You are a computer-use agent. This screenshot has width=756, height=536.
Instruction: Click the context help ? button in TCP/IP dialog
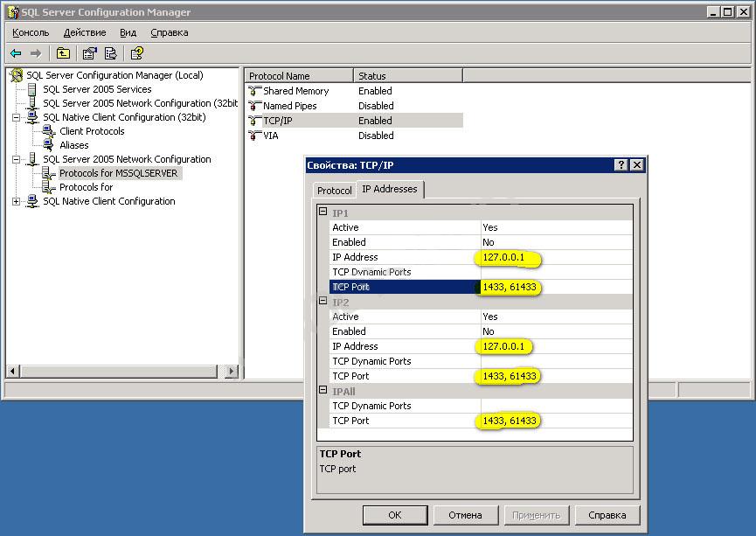(621, 165)
